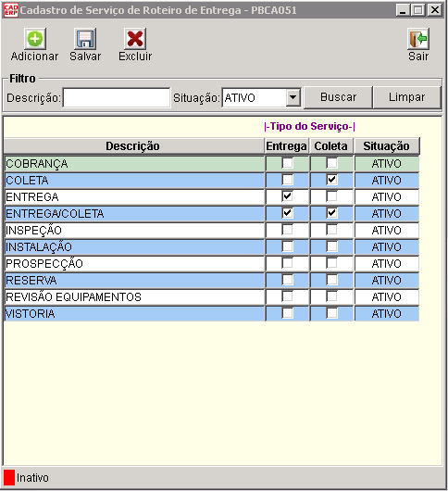Click the Inativo legend label
448x491 pixels.
[x=32, y=478]
